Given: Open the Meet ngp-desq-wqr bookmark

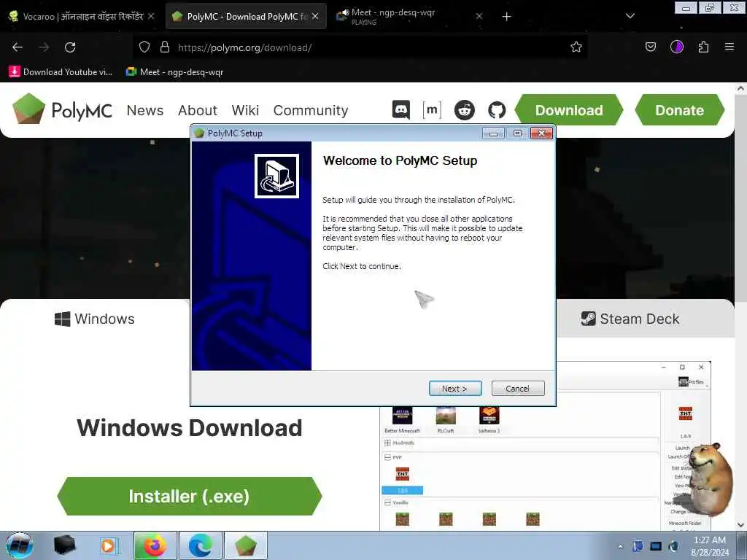Looking at the screenshot, I should (174, 72).
